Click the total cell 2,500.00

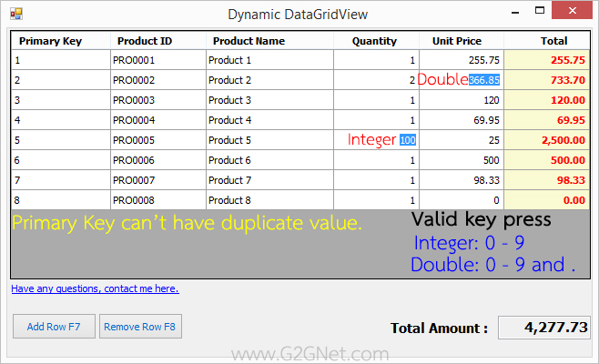(547, 140)
